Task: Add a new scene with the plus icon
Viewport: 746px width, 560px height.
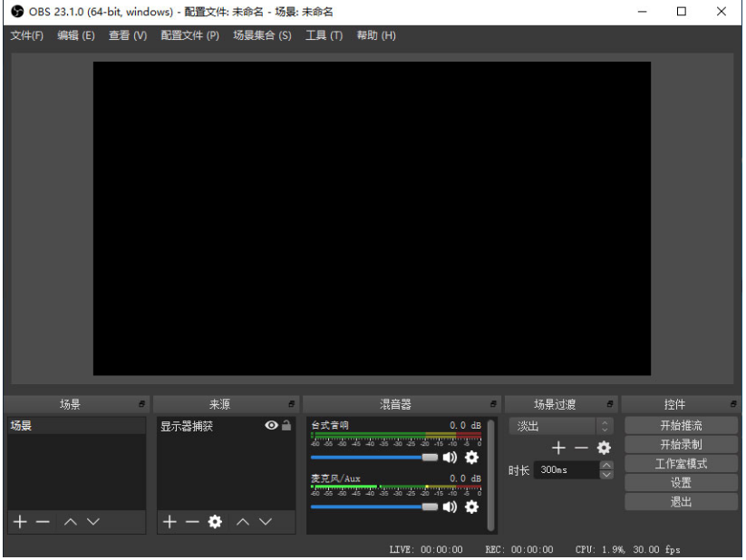Action: point(19,521)
